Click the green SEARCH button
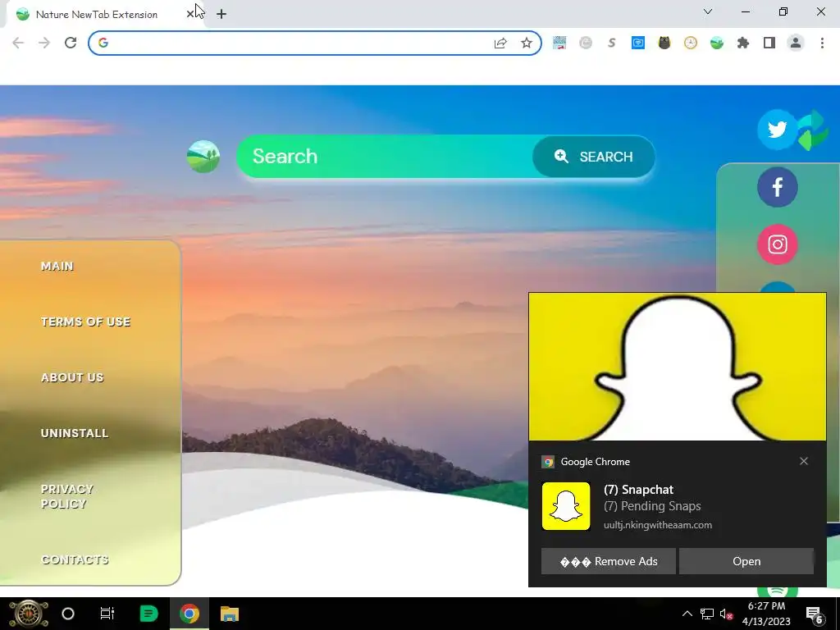The height and width of the screenshot is (630, 840). (x=594, y=157)
